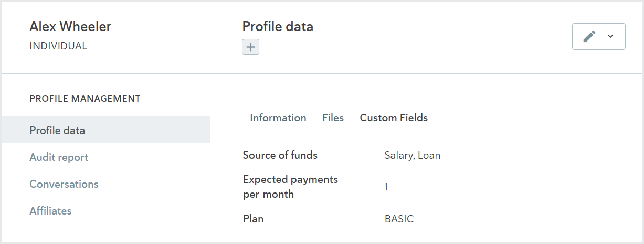Select the Salary, Loan value
The width and height of the screenshot is (644, 244).
click(413, 156)
